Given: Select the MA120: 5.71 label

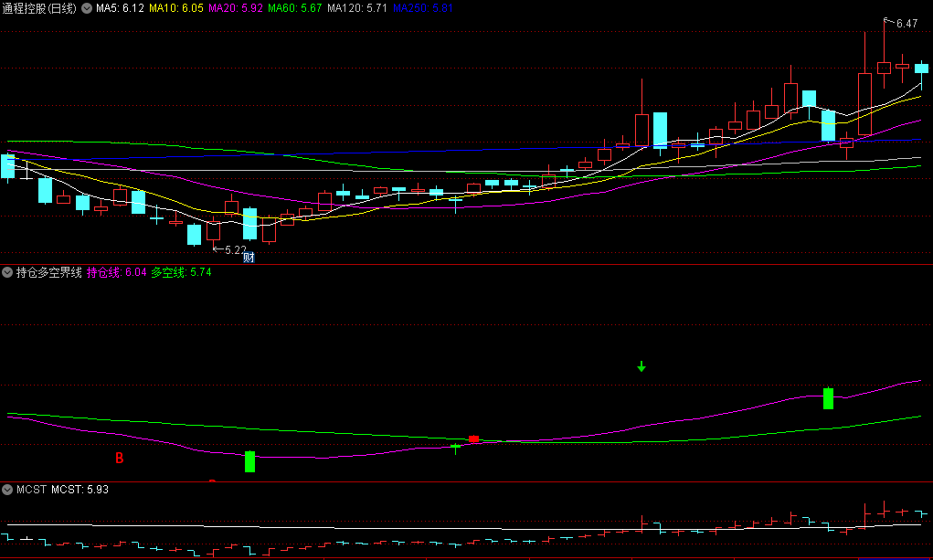Looking at the screenshot, I should [357, 8].
